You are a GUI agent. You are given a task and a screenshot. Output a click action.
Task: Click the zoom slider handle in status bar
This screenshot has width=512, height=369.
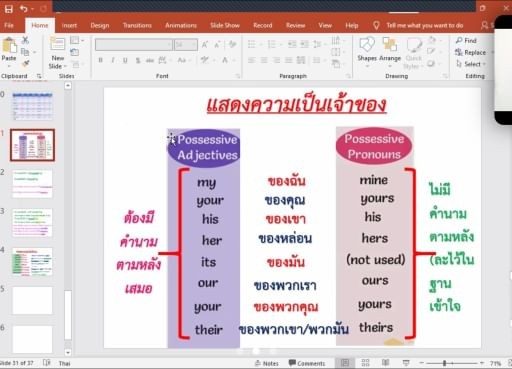click(x=444, y=363)
